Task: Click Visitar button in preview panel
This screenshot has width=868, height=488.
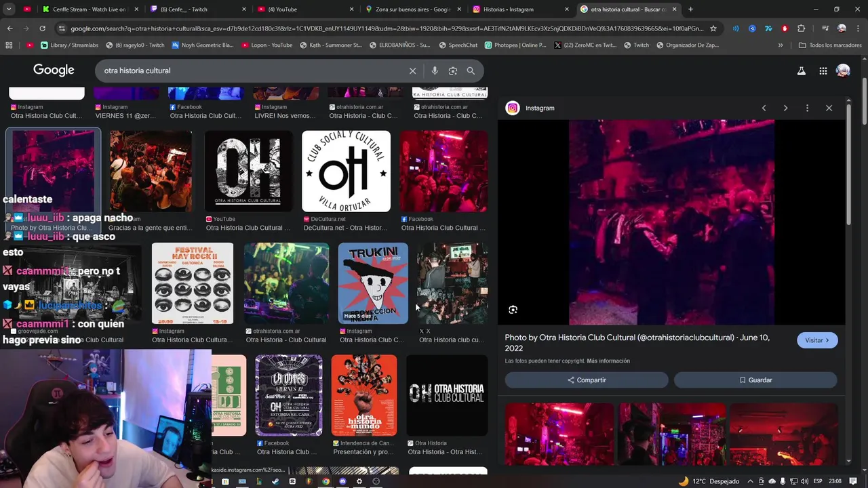Action: coord(817,340)
